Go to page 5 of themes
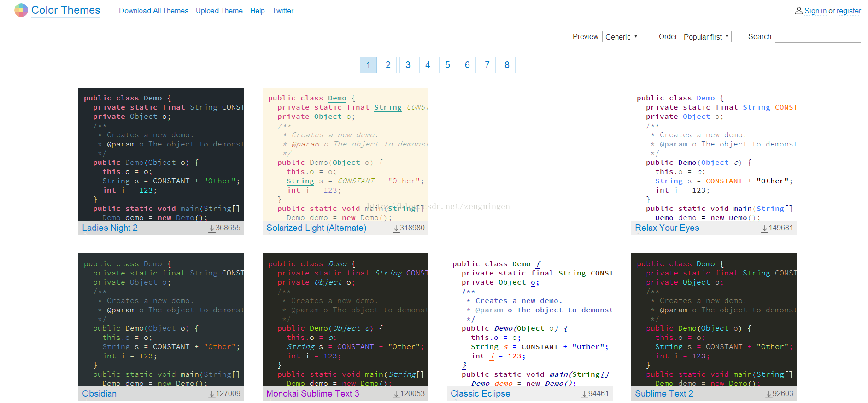868x403 pixels. point(447,65)
